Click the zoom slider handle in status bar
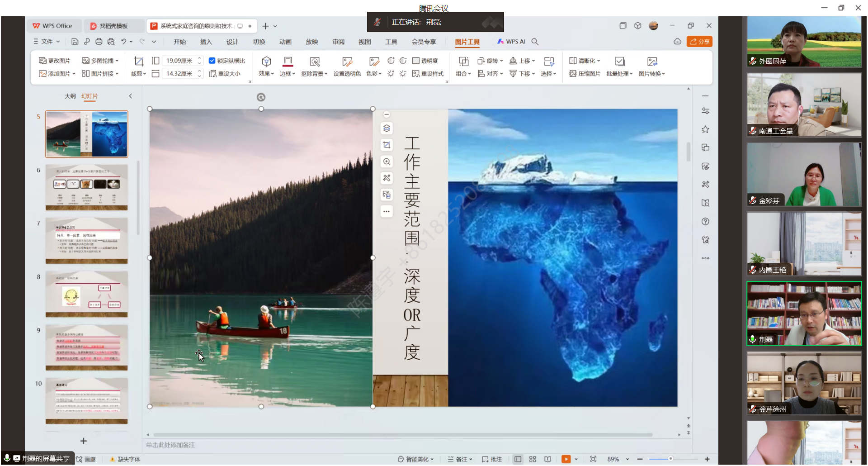Viewport: 868px width, 466px height. [670, 459]
